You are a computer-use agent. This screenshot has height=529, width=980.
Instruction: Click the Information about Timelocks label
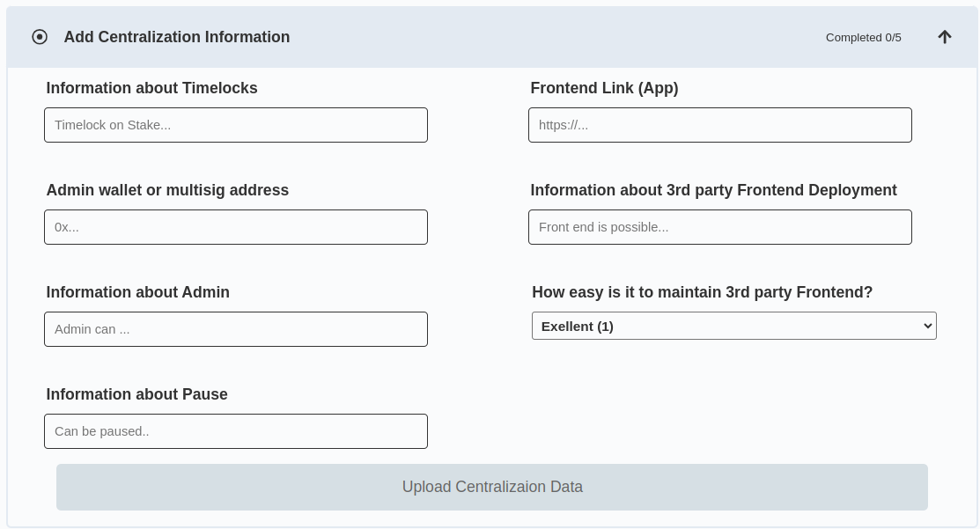coord(151,88)
